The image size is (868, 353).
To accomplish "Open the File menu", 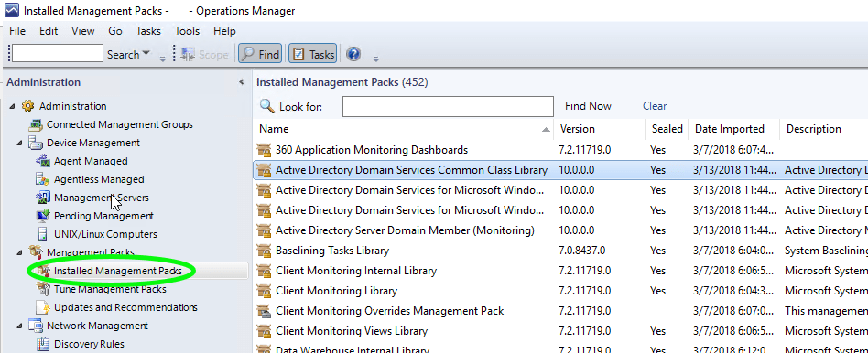I will click(x=17, y=31).
